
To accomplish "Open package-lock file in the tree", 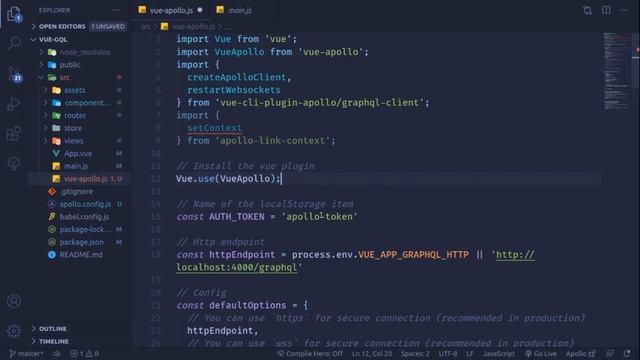I will pos(84,229).
